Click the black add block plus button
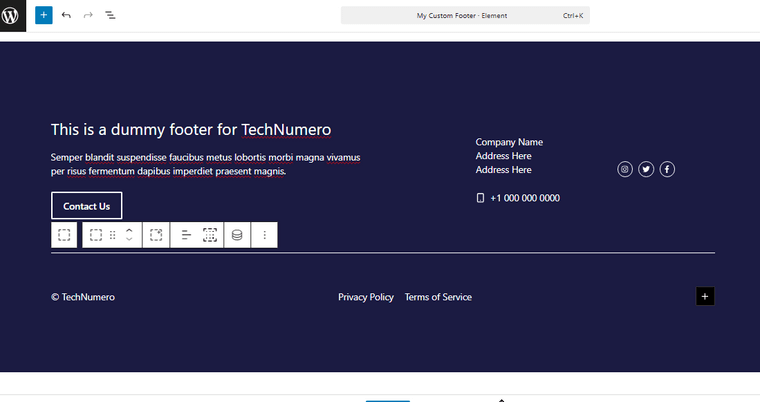The width and height of the screenshot is (760, 402). 705,296
